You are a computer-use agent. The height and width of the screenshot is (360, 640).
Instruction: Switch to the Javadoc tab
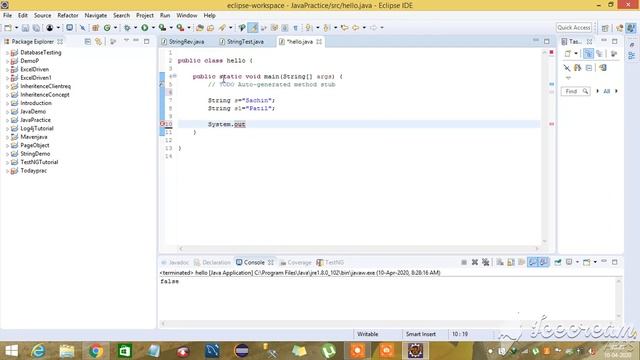(175, 262)
